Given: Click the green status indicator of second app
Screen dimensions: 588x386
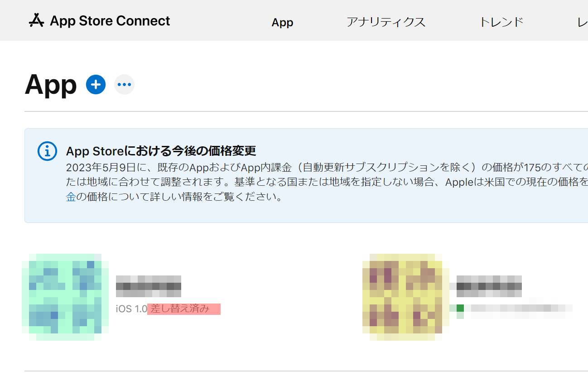Looking at the screenshot, I should tap(460, 308).
